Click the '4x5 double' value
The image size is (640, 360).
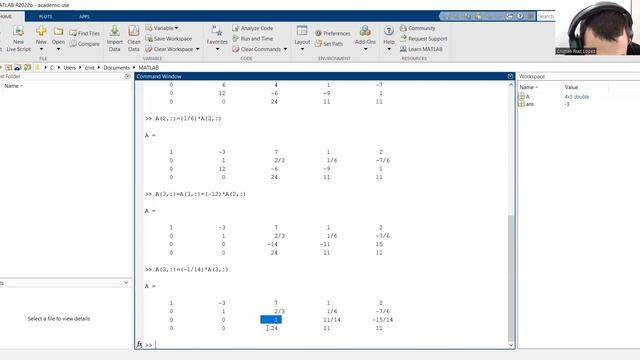coord(576,97)
